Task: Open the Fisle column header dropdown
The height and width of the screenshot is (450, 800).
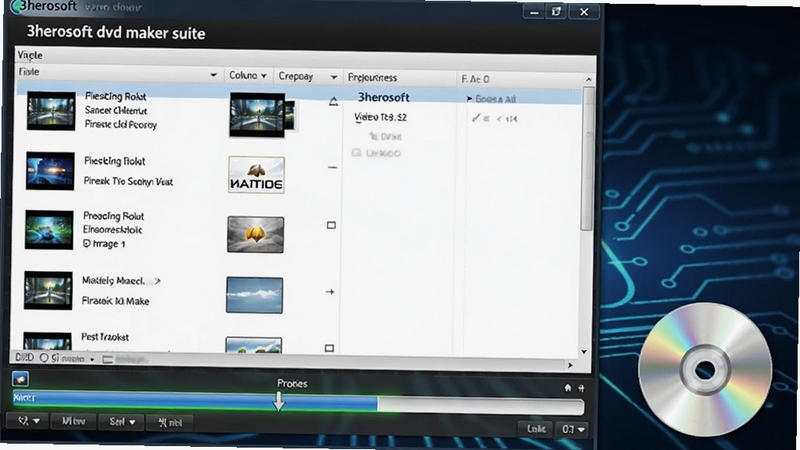Action: (213, 75)
